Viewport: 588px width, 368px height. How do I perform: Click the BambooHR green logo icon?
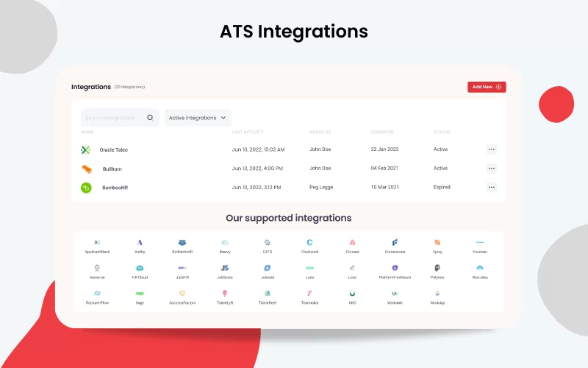point(86,188)
